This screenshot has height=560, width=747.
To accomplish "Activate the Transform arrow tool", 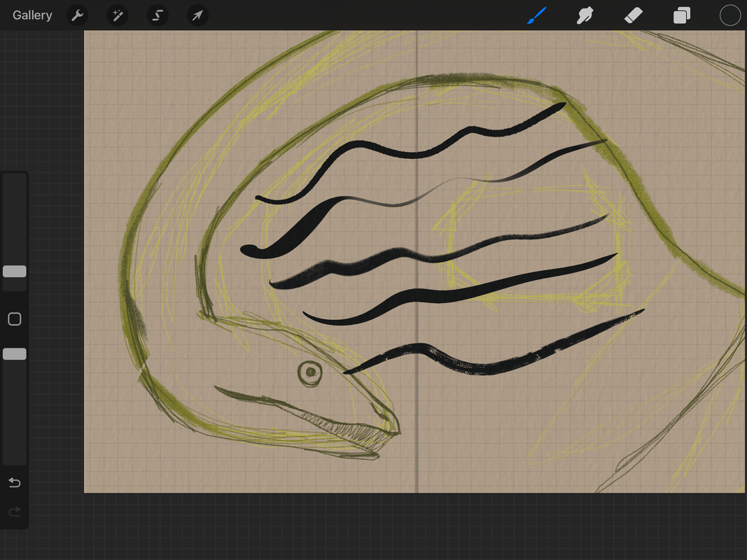I will pos(197,15).
